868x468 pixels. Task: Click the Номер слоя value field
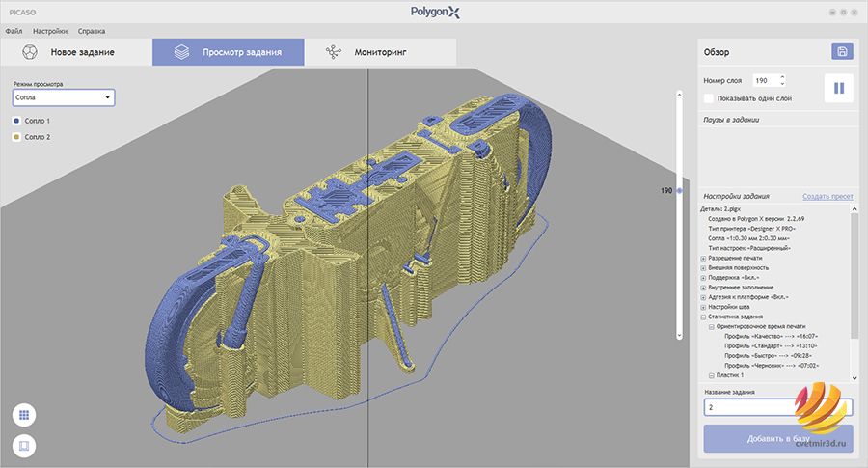click(x=766, y=81)
